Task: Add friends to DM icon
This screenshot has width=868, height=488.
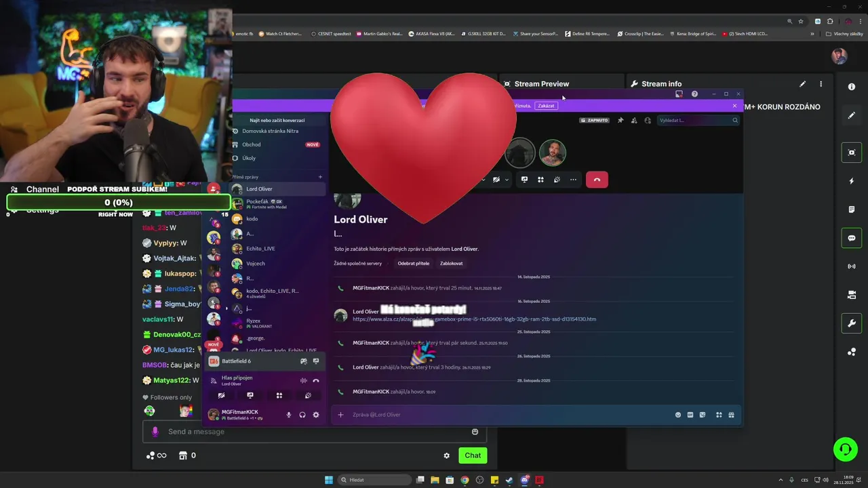Action: click(x=634, y=120)
